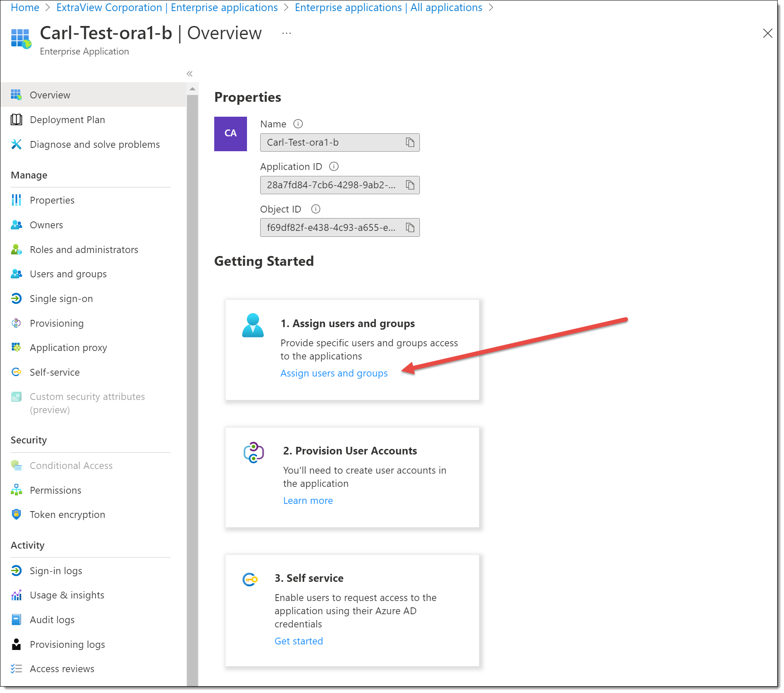Click the Object ID text field
This screenshot has width=784, height=693.
(x=340, y=227)
